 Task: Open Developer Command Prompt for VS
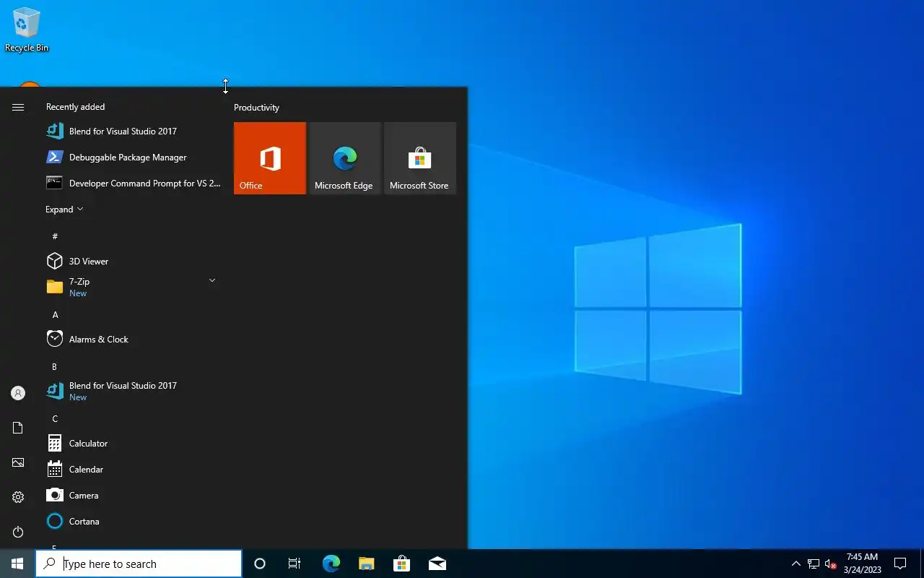click(x=134, y=184)
